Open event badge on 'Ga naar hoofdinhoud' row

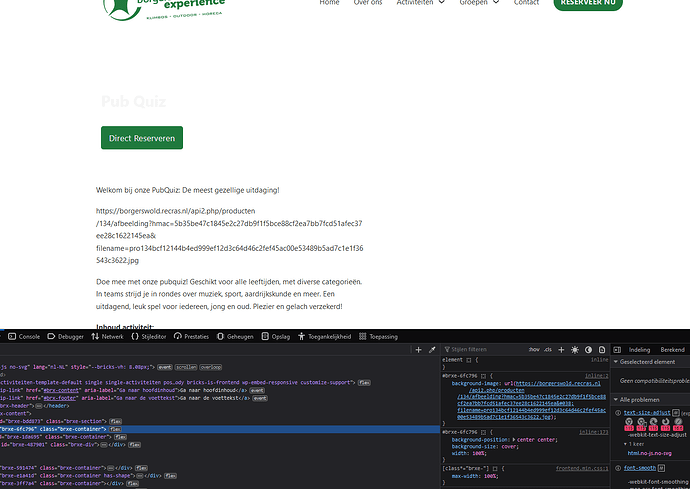(257, 390)
